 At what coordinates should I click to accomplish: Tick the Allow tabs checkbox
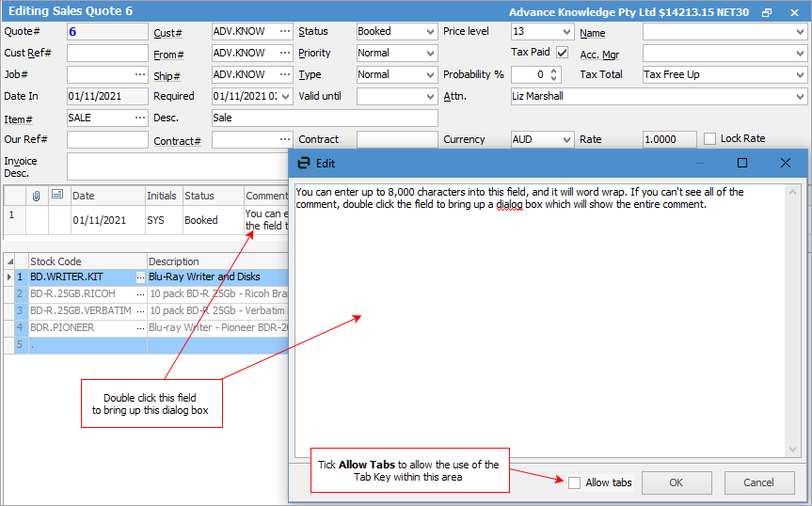click(574, 482)
